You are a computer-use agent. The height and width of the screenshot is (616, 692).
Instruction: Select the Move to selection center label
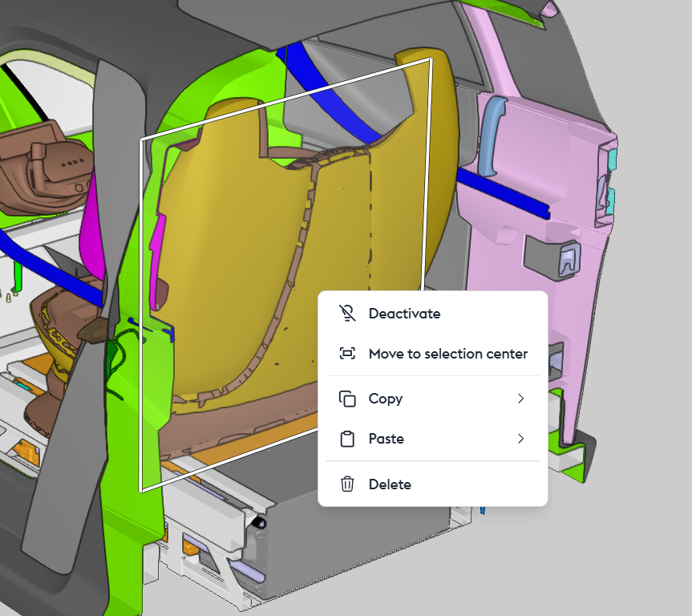point(447,354)
